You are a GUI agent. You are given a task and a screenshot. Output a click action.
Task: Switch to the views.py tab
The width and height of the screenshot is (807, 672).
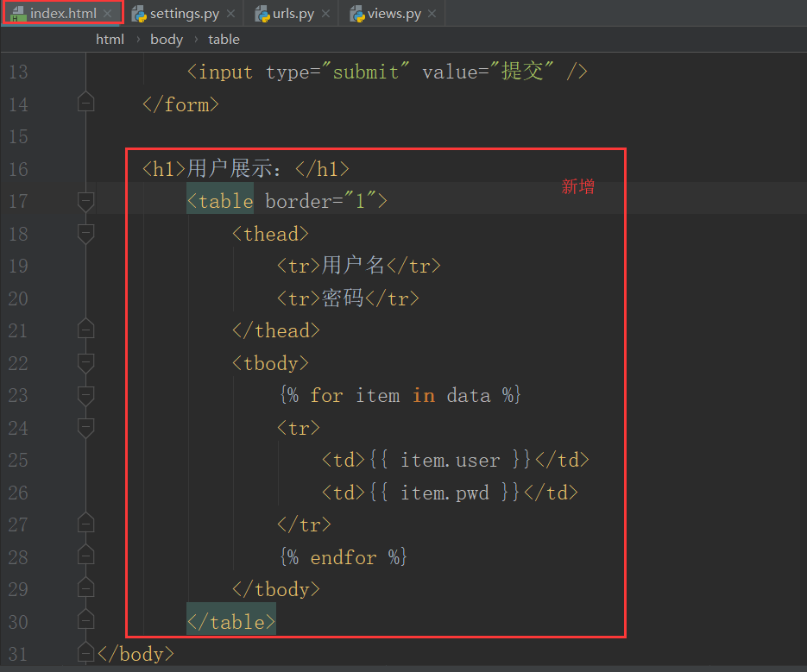pos(393,13)
